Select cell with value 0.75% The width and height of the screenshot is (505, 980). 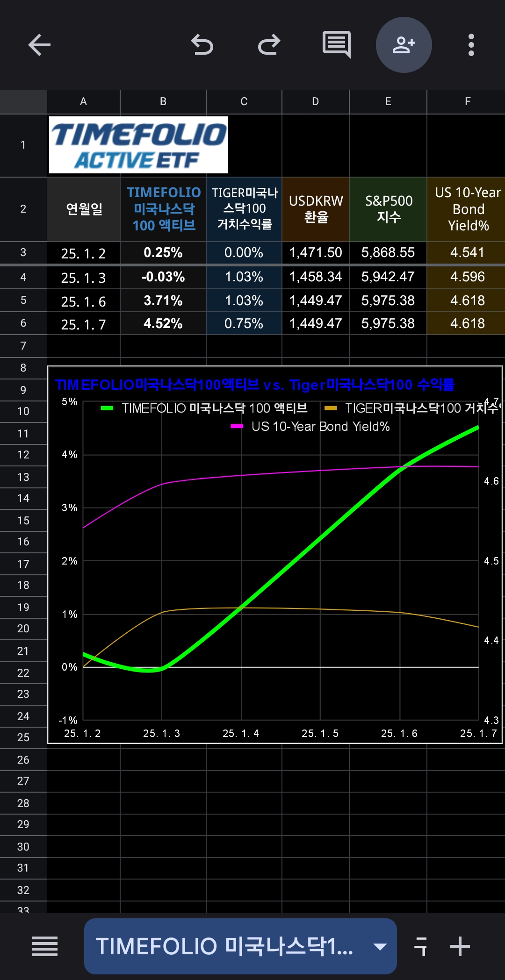point(244,323)
